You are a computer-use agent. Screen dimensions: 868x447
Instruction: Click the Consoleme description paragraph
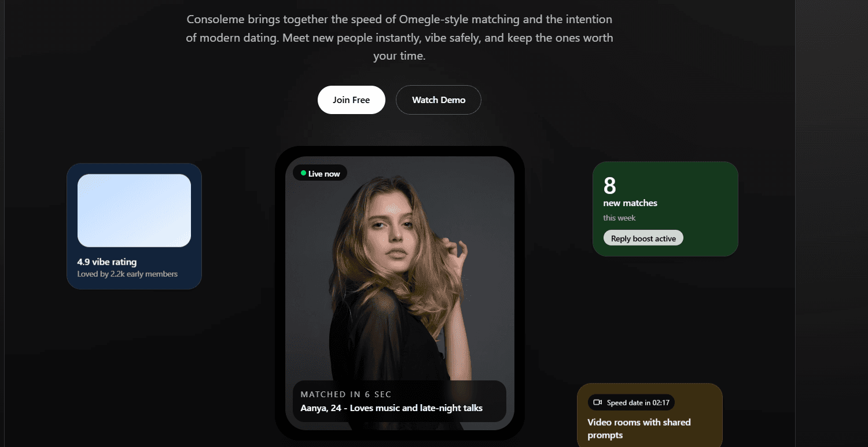tap(399, 38)
